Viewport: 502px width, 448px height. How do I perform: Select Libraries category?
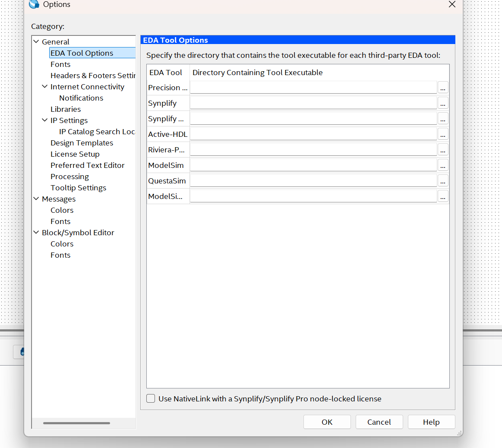click(x=66, y=109)
